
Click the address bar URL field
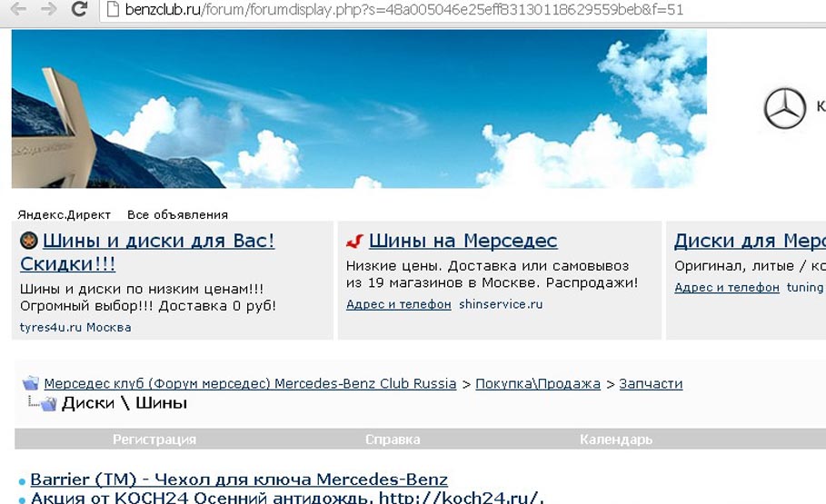463,9
